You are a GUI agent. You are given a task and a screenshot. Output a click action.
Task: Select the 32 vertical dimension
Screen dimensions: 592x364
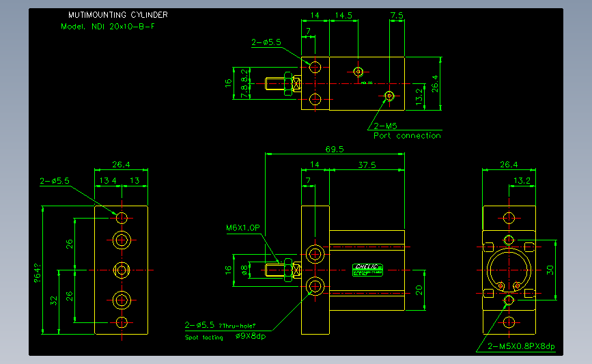54,301
